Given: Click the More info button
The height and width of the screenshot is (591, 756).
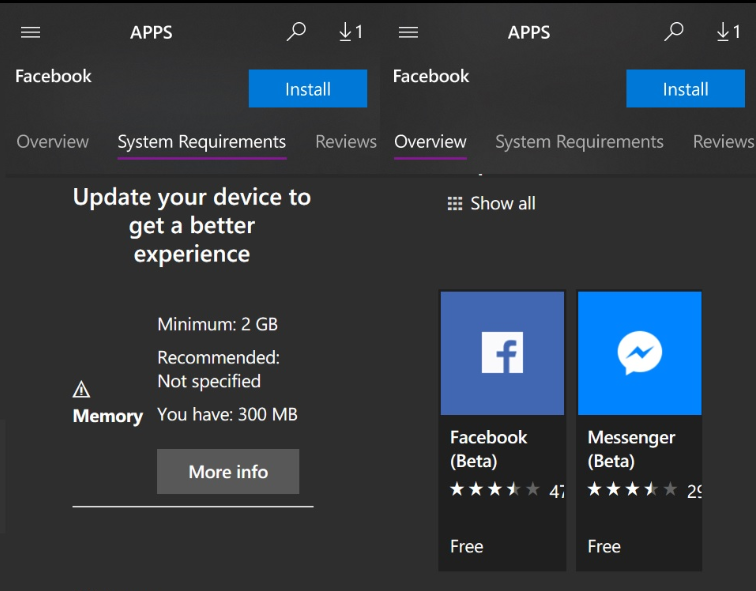Looking at the screenshot, I should pyautogui.click(x=228, y=471).
